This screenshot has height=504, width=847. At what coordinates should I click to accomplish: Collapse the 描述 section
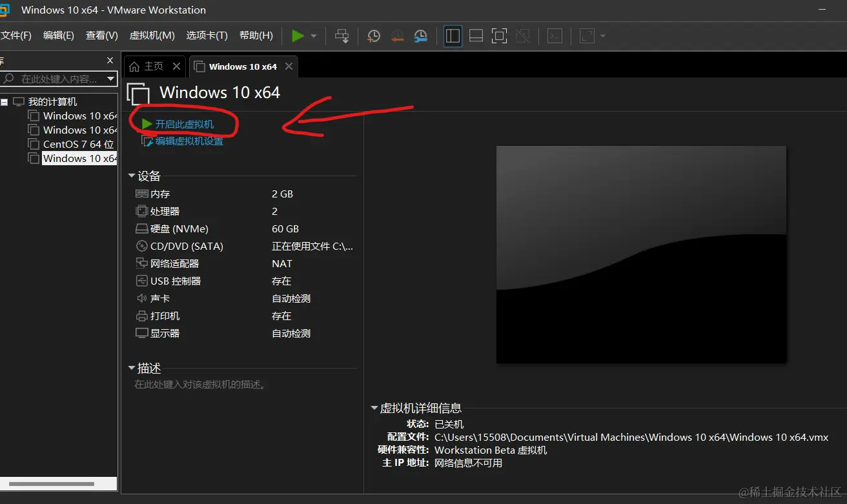click(x=132, y=368)
